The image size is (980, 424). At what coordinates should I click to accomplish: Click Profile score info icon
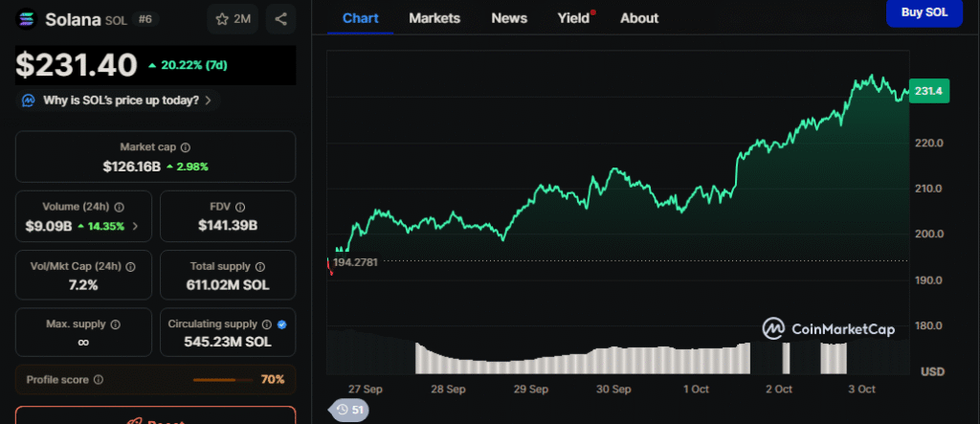coord(98,380)
